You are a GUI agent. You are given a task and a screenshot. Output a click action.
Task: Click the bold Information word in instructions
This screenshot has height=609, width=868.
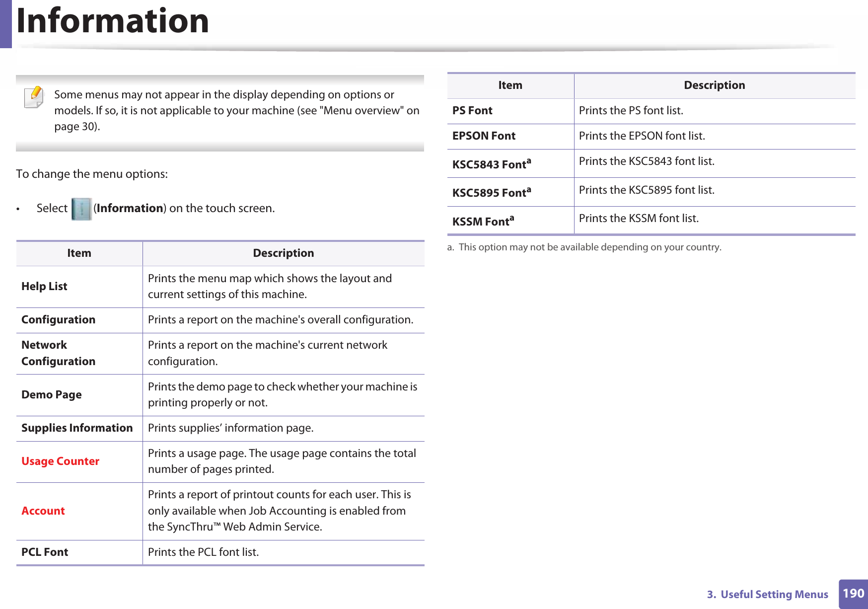130,209
